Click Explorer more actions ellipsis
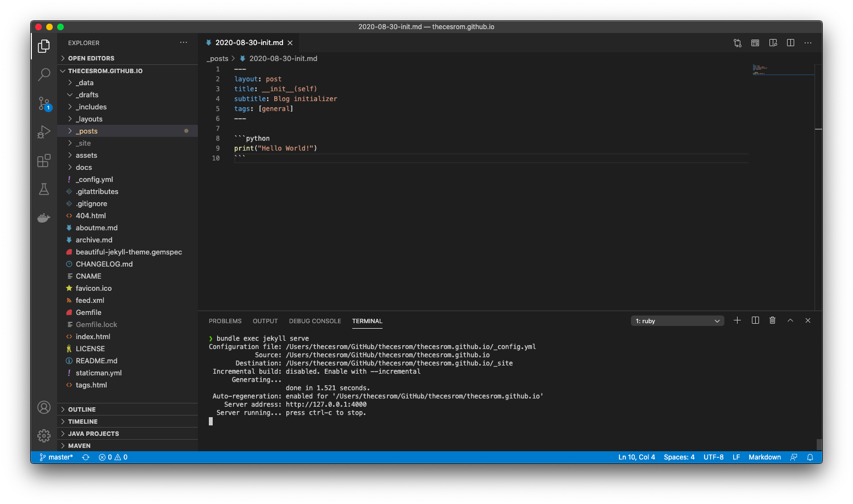Viewport: 853px width, 504px height. coord(184,42)
